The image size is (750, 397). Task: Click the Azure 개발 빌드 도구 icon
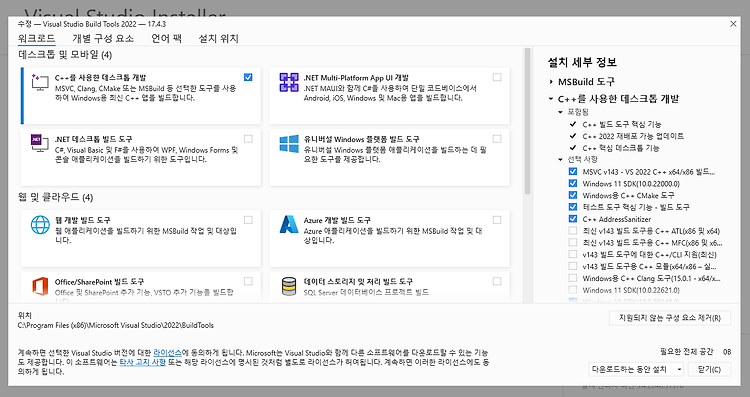click(x=289, y=224)
